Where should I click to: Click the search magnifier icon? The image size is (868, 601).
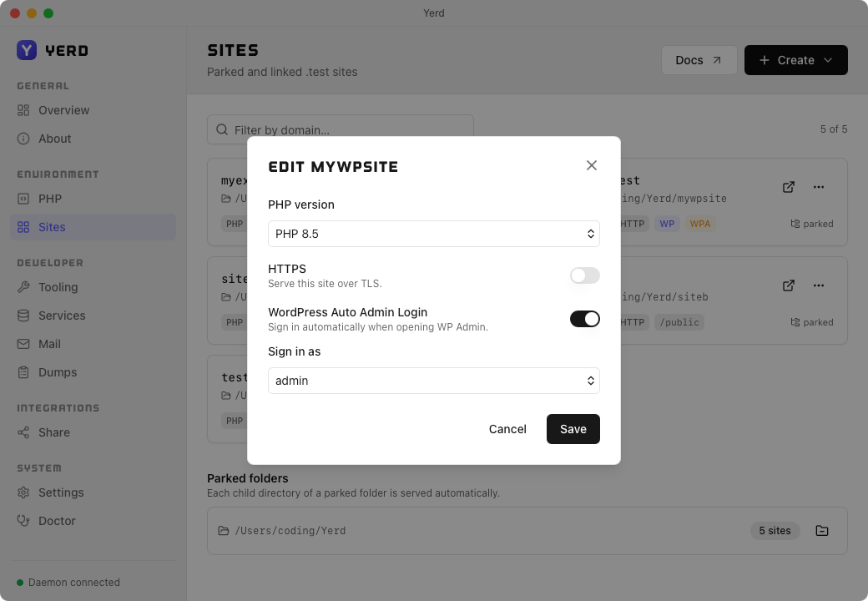[x=222, y=129]
